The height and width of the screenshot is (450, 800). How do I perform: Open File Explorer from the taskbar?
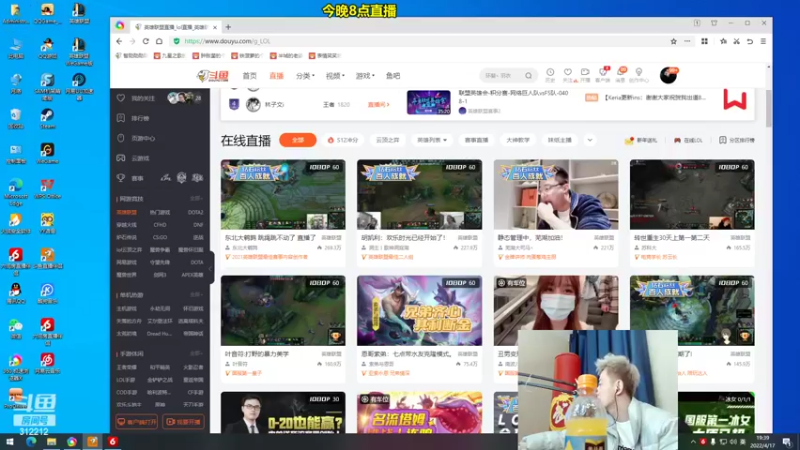[x=51, y=442]
